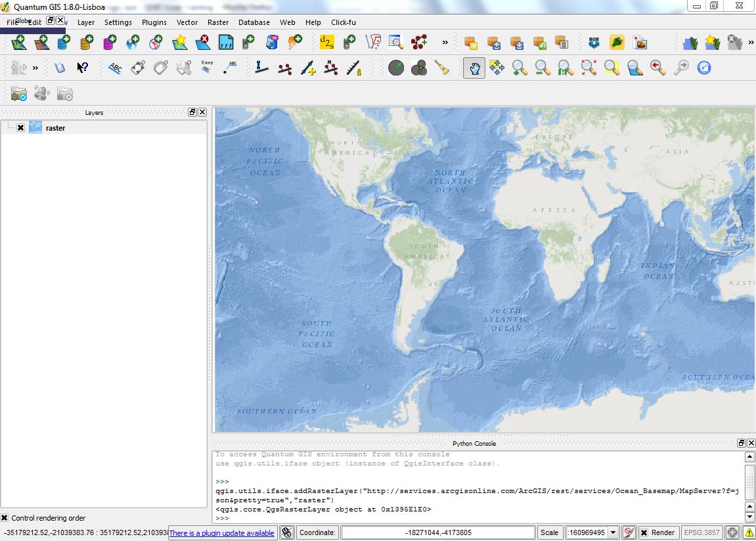Viewport: 756px width, 541px height.
Task: Open the Scale dropdown list
Action: pyautogui.click(x=613, y=532)
